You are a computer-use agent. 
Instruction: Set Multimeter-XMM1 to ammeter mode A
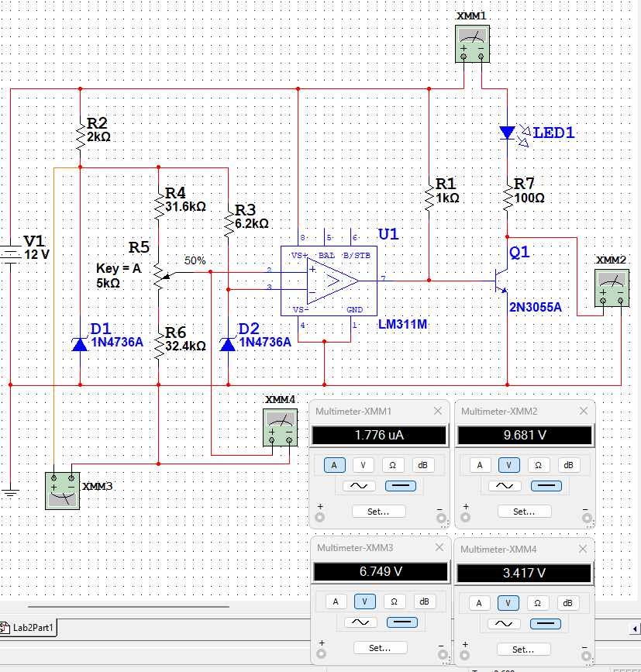coord(334,465)
